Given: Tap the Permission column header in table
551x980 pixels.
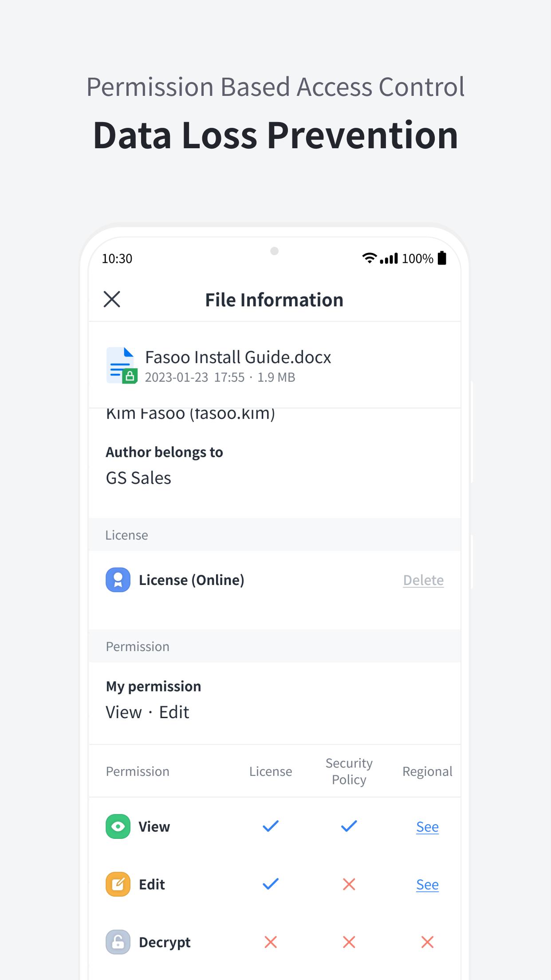Looking at the screenshot, I should click(138, 771).
